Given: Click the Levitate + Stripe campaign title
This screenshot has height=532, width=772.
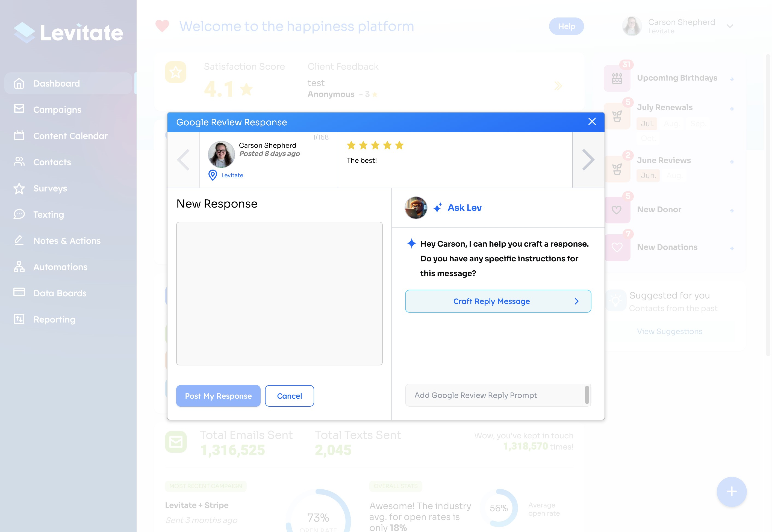Looking at the screenshot, I should click(x=197, y=505).
